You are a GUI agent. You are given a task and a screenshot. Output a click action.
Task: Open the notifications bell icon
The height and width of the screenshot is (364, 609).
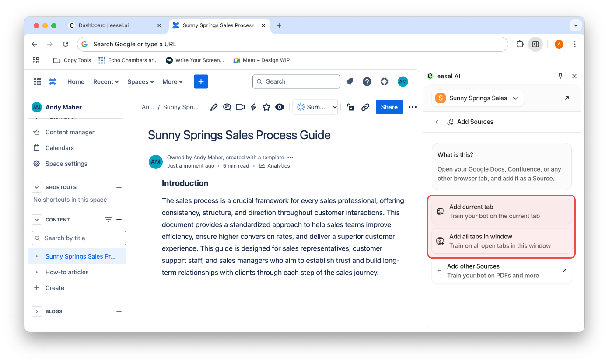350,81
